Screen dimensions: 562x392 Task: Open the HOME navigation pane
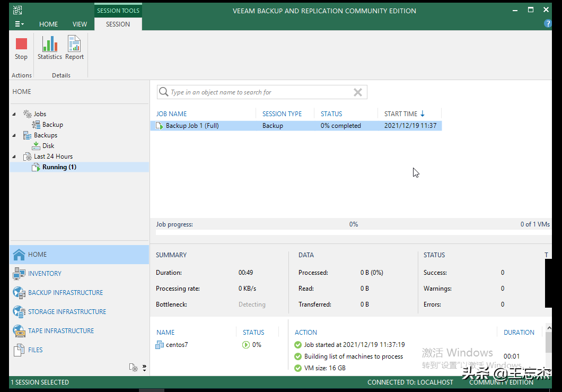pos(79,255)
